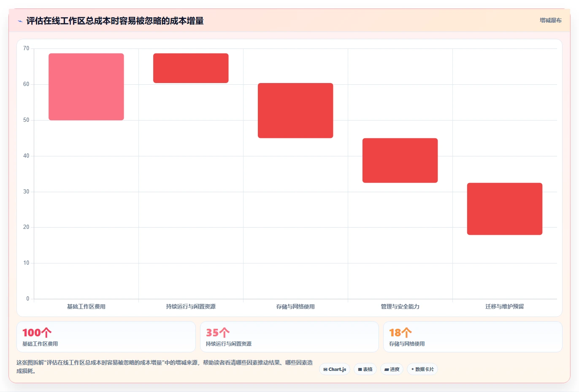
Task: Click x-axis label 持续运行与闲置资源
Action: (x=191, y=306)
